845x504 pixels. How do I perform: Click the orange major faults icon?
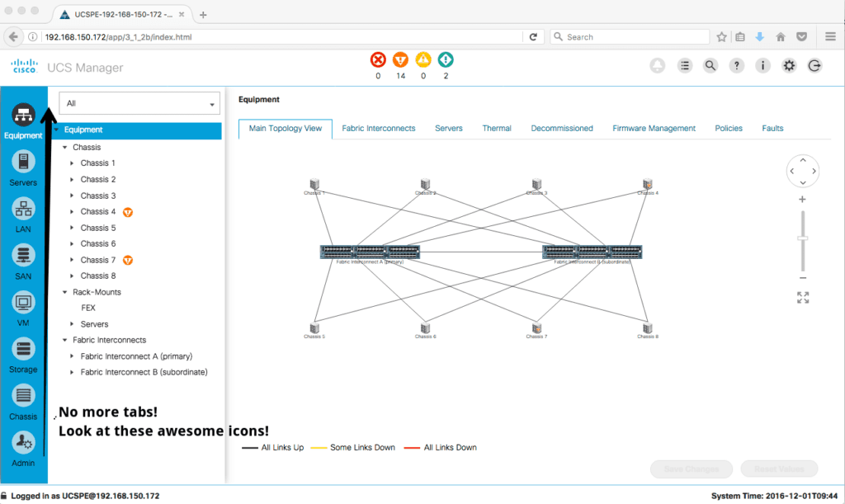click(x=400, y=59)
